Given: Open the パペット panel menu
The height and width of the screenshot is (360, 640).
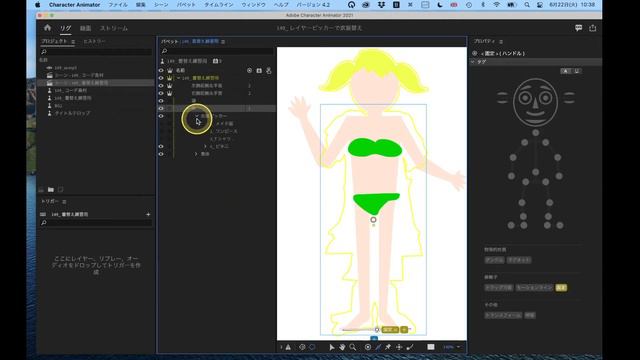Looking at the screenshot, I should point(223,41).
